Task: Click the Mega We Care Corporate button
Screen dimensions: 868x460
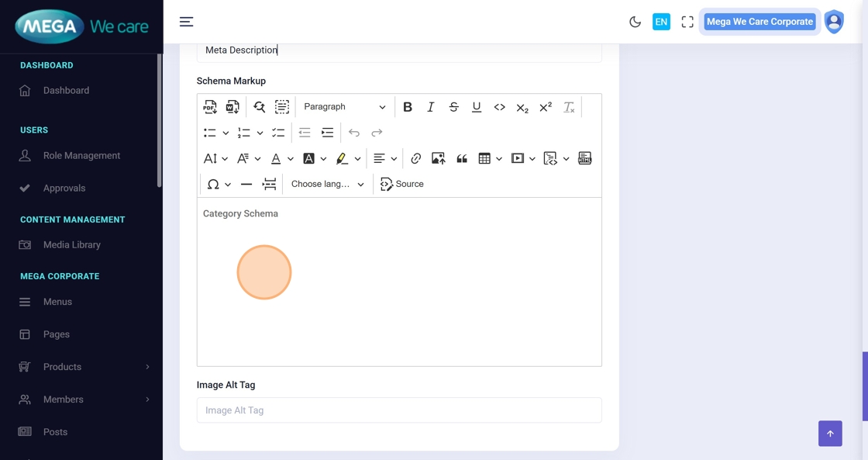Action: [759, 22]
